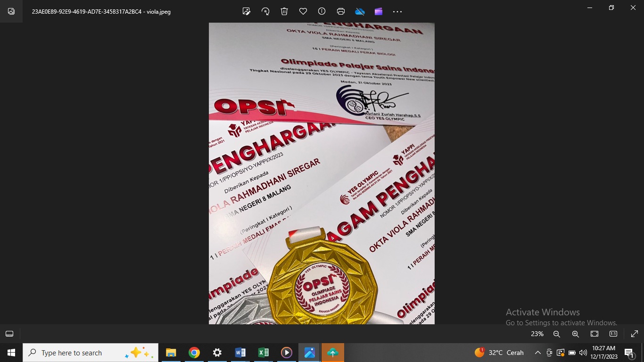Toggle the filmstrip view icon
644x362 pixels.
9,334
